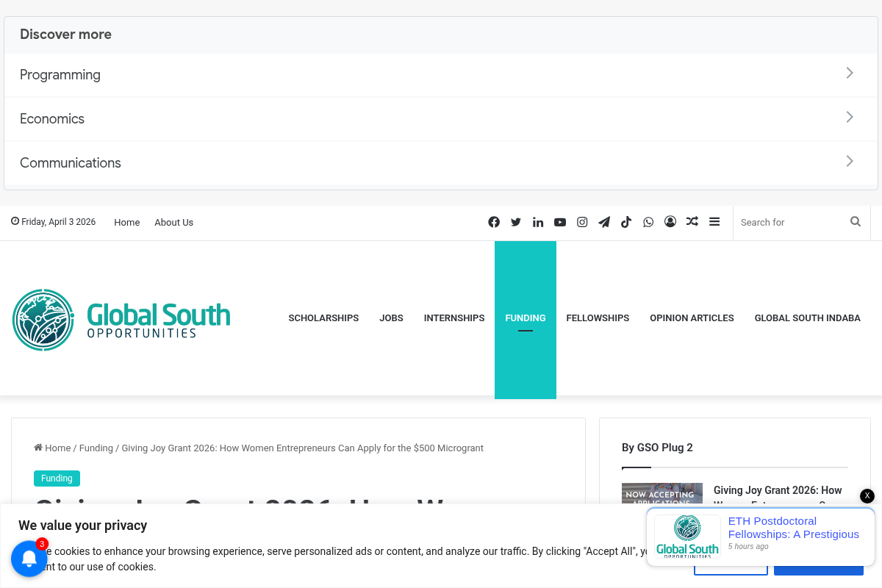The width and height of the screenshot is (882, 588).
Task: Open the Telegram social icon
Action: (x=604, y=222)
